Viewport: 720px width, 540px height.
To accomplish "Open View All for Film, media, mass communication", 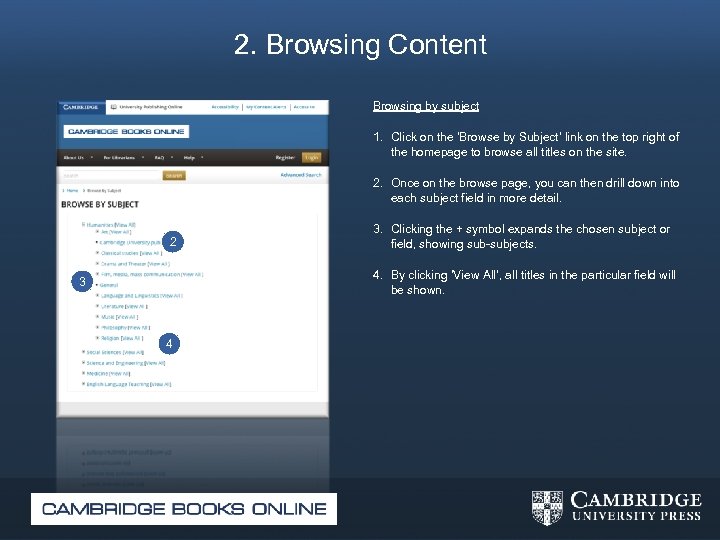I will (x=192, y=275).
